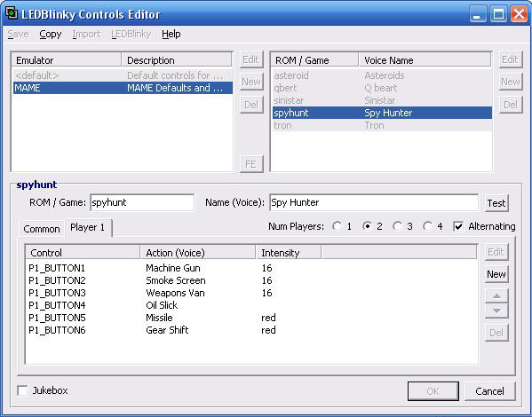Select the P1_BUTTON5 Missile row
The height and width of the screenshot is (417, 532).
(x=251, y=318)
